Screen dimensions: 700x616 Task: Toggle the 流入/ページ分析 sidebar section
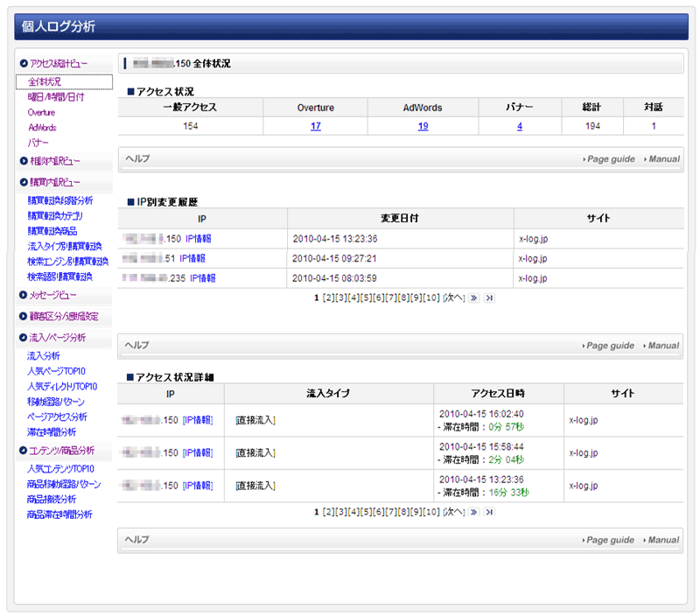pyautogui.click(x=23, y=337)
